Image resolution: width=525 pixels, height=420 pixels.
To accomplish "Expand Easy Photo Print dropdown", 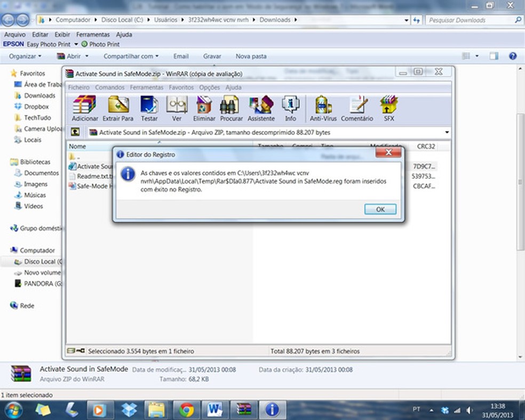I will (x=76, y=44).
